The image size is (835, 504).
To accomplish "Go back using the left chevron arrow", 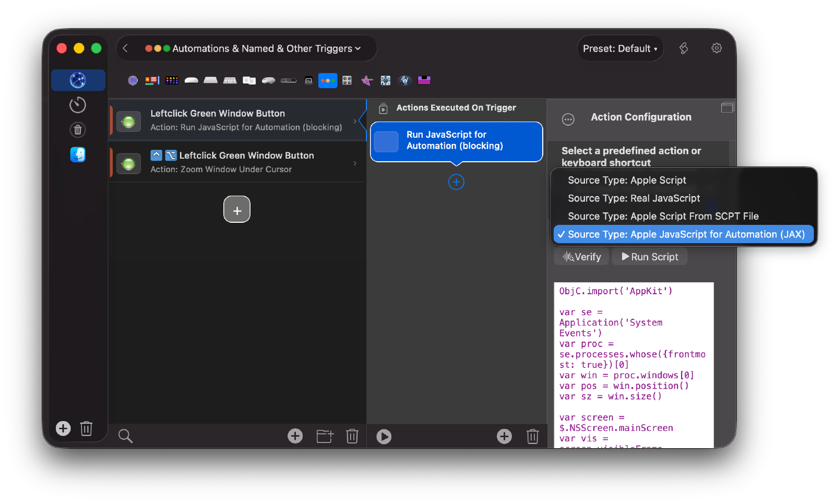I will point(125,47).
